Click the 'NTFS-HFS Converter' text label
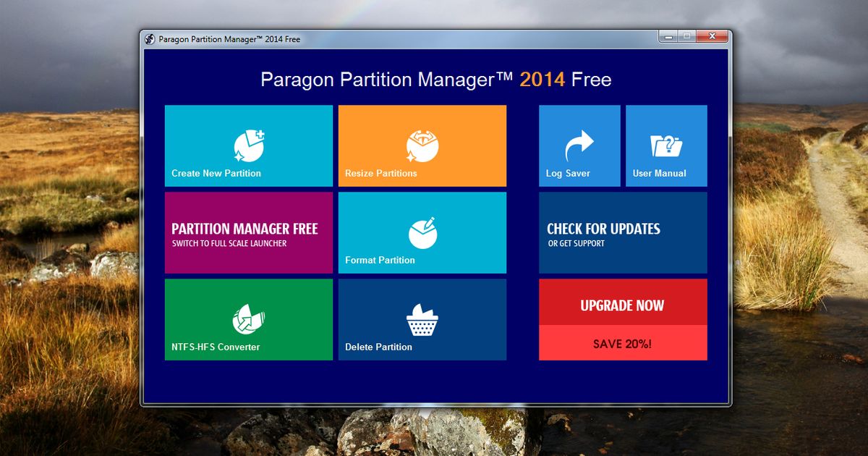 216,347
